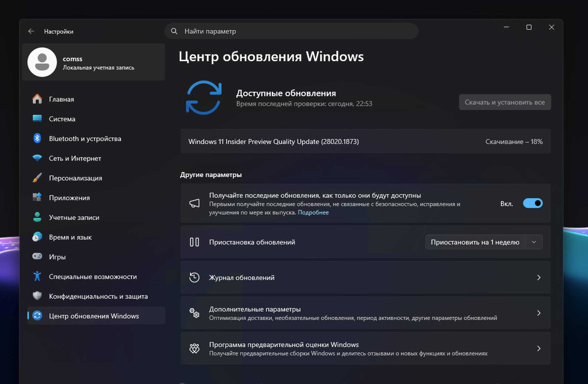
Task: Click the Найти параметр search field
Action: (292, 31)
